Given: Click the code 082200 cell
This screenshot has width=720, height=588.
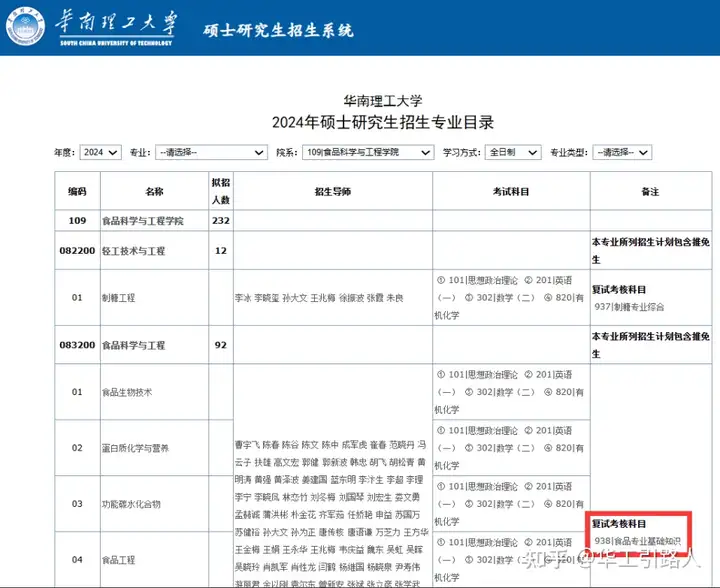Looking at the screenshot, I should coord(77,251).
